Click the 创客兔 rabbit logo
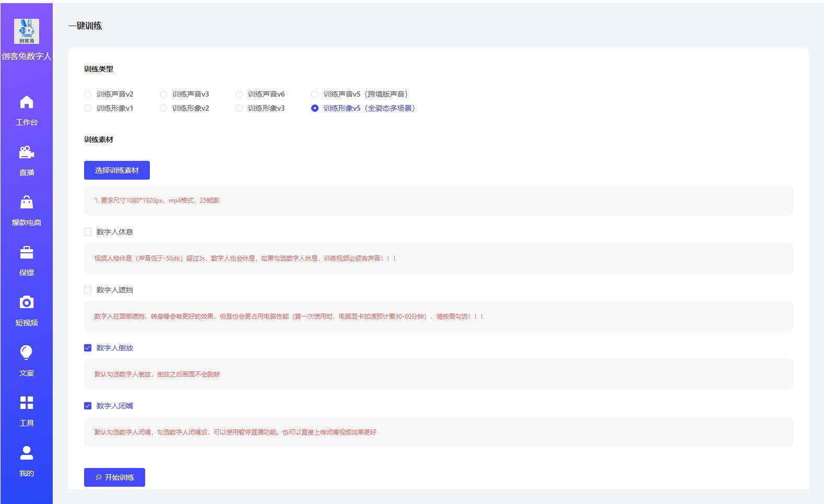This screenshot has height=504, width=824. click(x=26, y=31)
